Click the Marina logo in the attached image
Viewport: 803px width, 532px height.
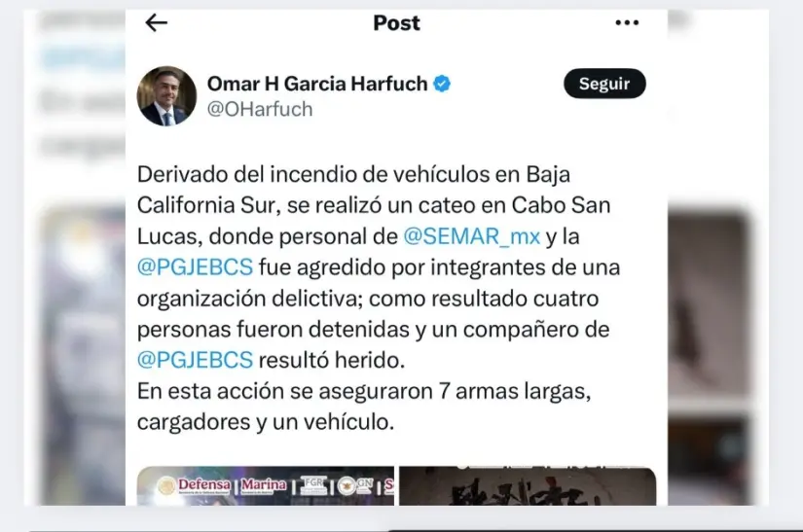pyautogui.click(x=263, y=485)
